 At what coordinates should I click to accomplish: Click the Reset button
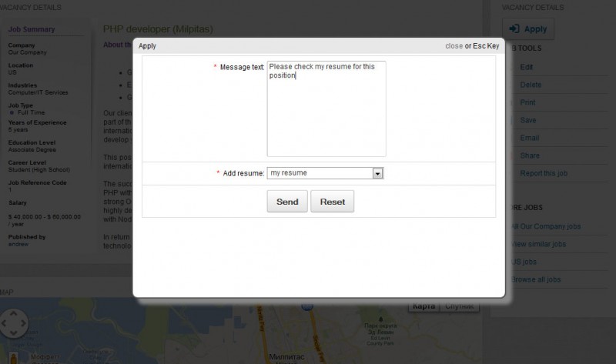pyautogui.click(x=333, y=202)
